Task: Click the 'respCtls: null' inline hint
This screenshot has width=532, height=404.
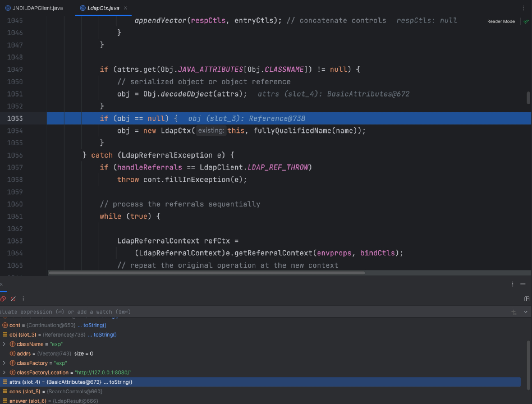Action: tap(426, 20)
